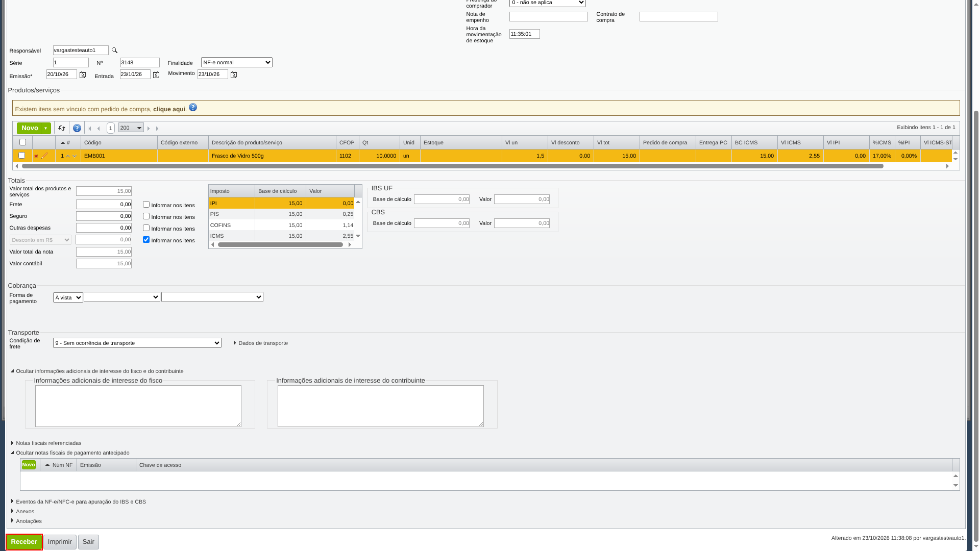Sort by the # column arrow

click(x=63, y=143)
